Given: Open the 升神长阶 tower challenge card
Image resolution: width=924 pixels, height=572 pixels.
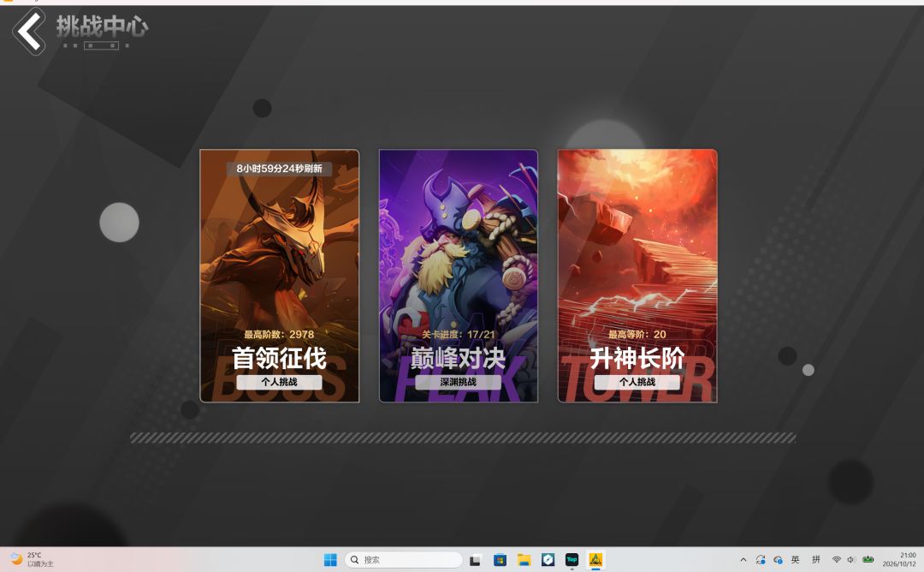Looking at the screenshot, I should pyautogui.click(x=637, y=276).
